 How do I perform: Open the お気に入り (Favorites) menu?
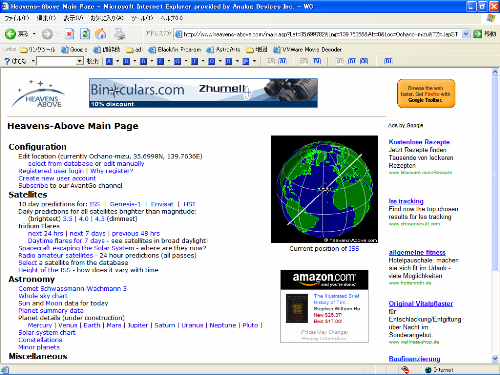(x=107, y=18)
